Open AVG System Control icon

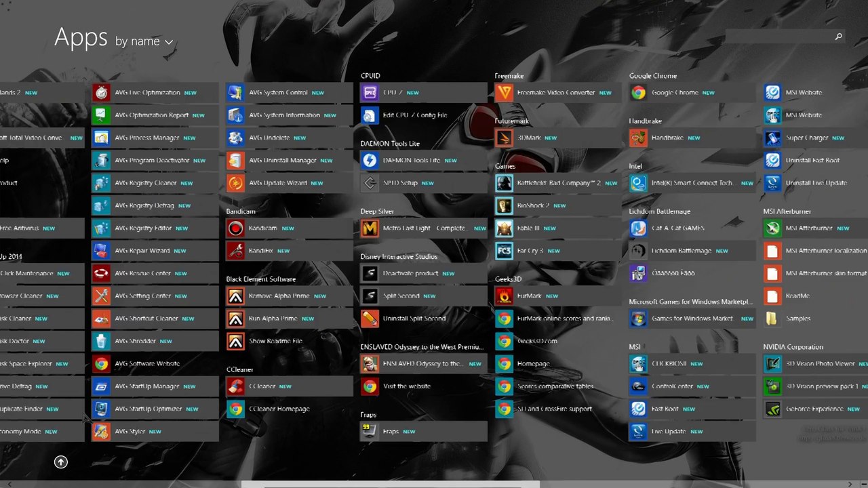235,93
